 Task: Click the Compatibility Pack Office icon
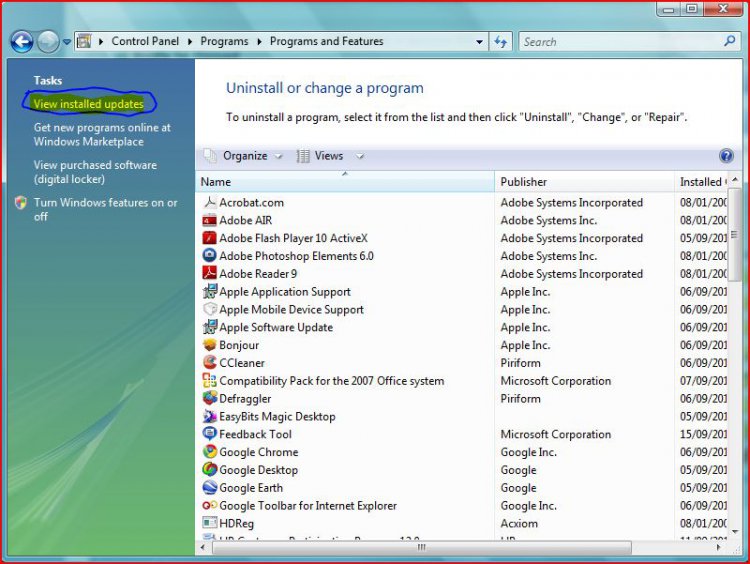click(209, 380)
